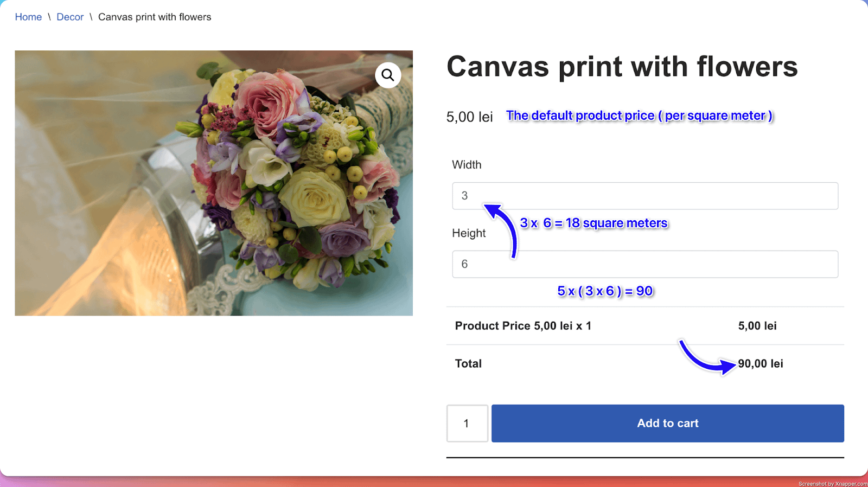Click the Width field label
This screenshot has width=868, height=487.
pos(467,164)
